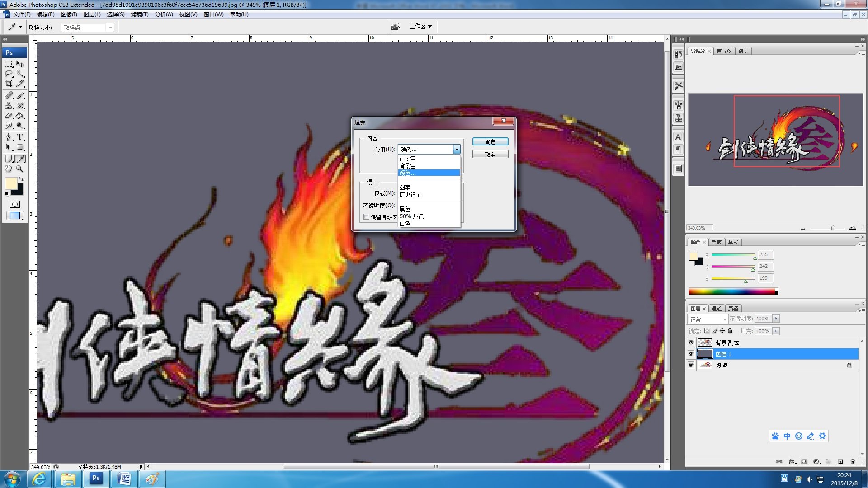Select the Paint Bucket tool
868x488 pixels.
click(x=20, y=116)
